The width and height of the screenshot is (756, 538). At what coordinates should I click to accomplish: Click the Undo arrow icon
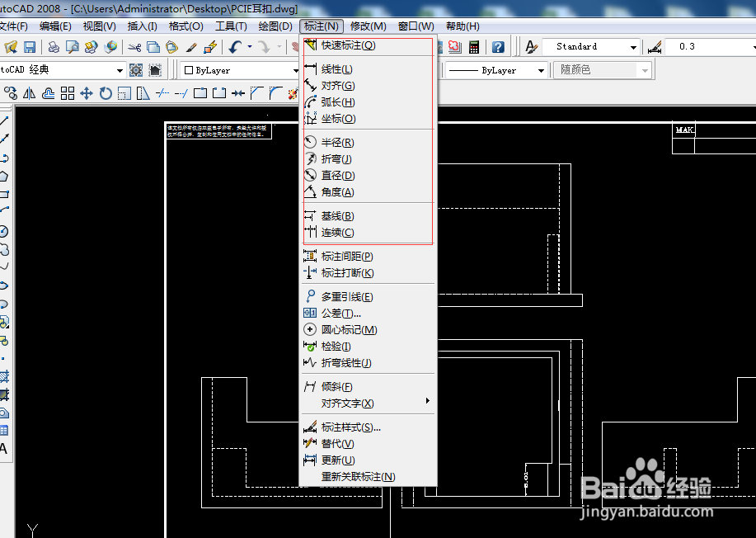[x=235, y=47]
